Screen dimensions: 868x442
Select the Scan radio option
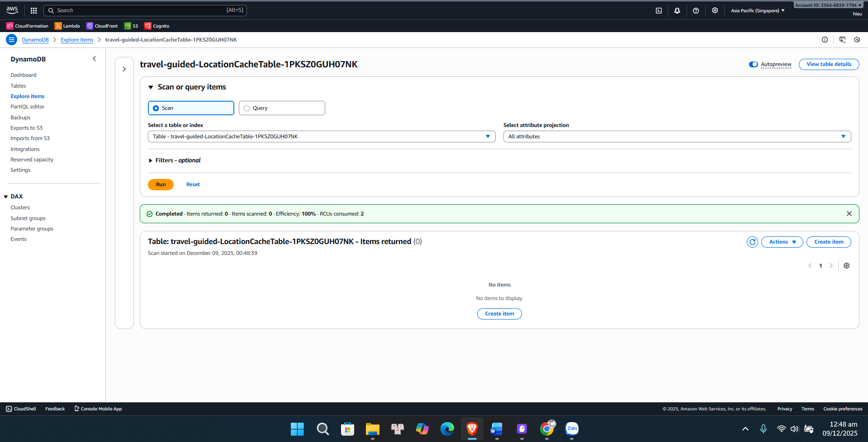[156, 108]
